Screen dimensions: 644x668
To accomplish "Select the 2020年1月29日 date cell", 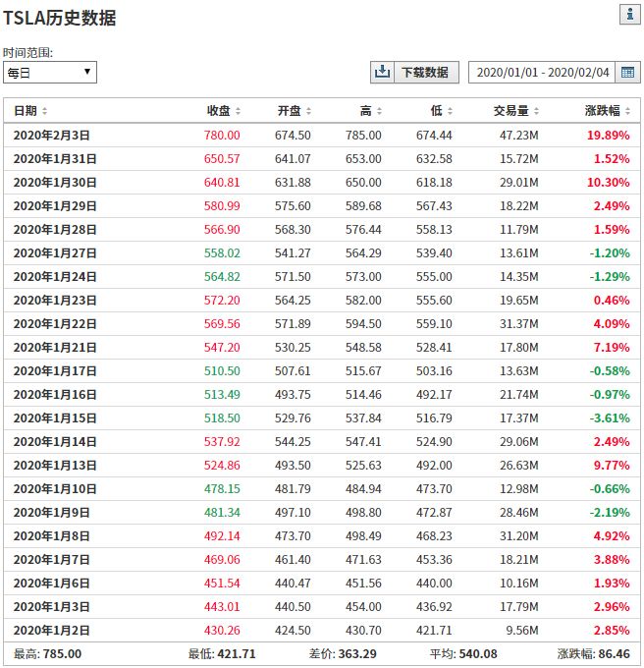I will [55, 206].
